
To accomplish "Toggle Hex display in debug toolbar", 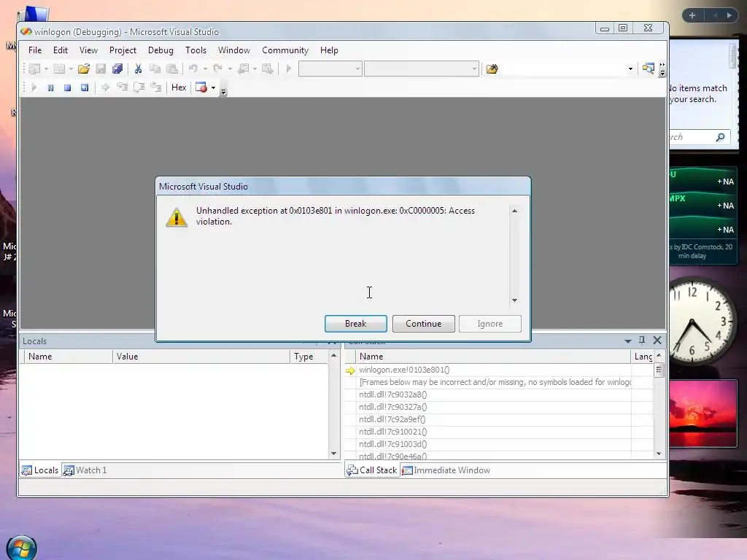I will pos(179,87).
